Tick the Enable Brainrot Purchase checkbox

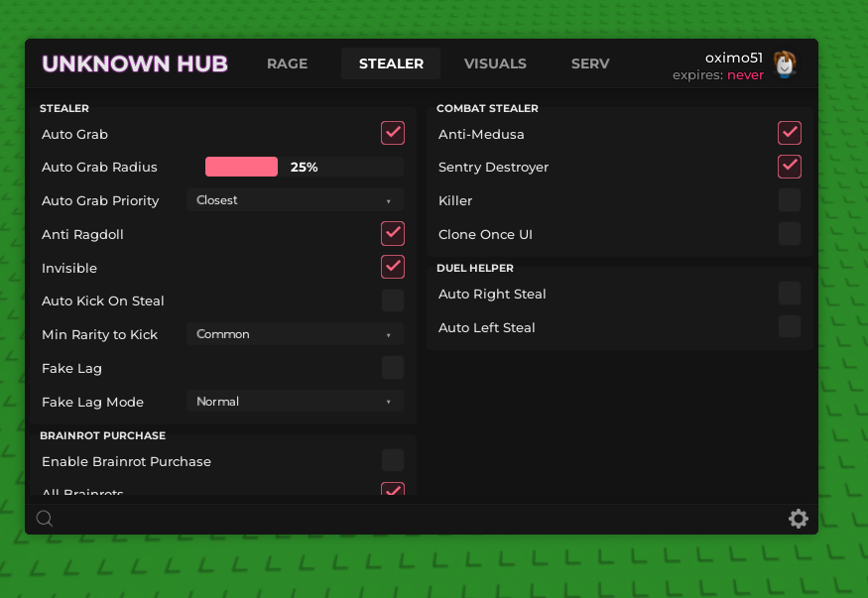(x=393, y=460)
